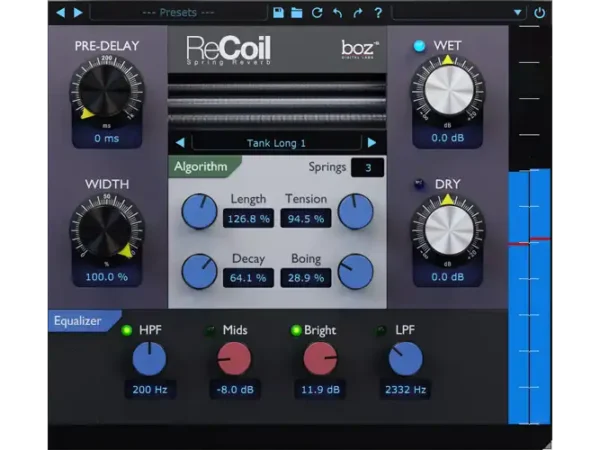Click the Boing 28.9 % value
Viewport: 600px width, 450px height.
pyautogui.click(x=306, y=278)
